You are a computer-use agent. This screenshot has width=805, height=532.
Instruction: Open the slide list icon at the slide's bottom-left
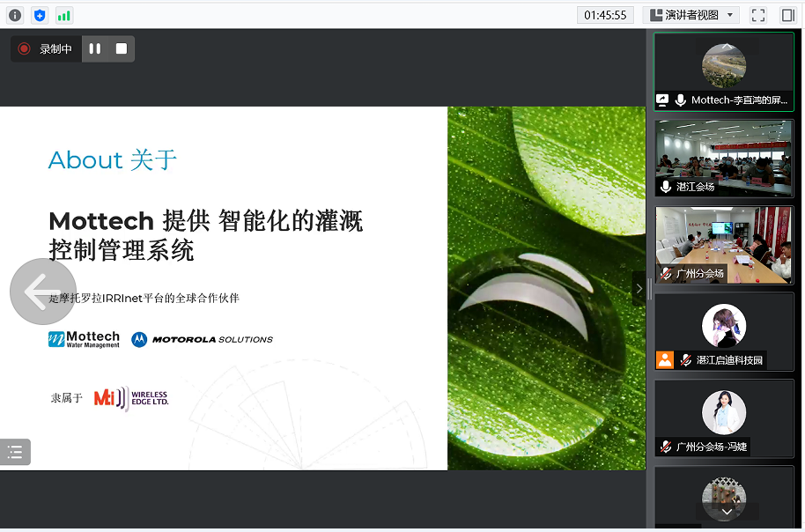(x=15, y=452)
